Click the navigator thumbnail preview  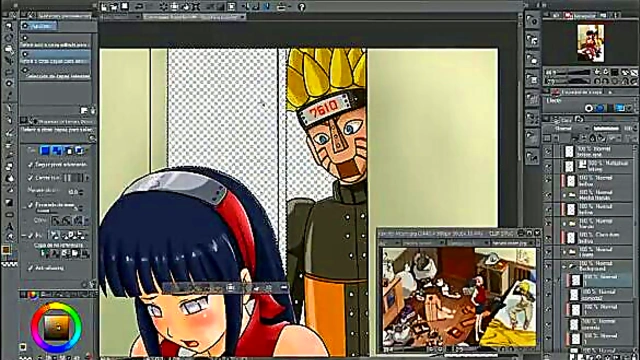[x=590, y=42]
